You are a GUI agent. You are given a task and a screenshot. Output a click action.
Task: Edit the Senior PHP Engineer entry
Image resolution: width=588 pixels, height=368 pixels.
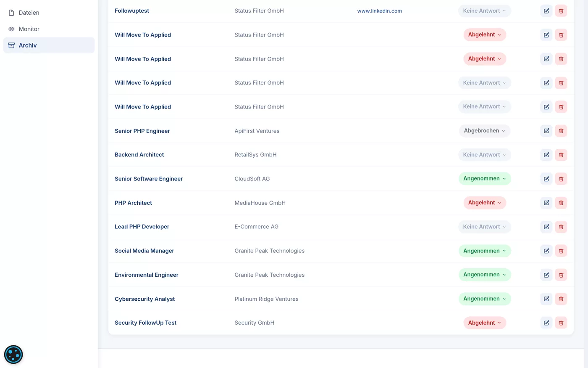tap(546, 131)
